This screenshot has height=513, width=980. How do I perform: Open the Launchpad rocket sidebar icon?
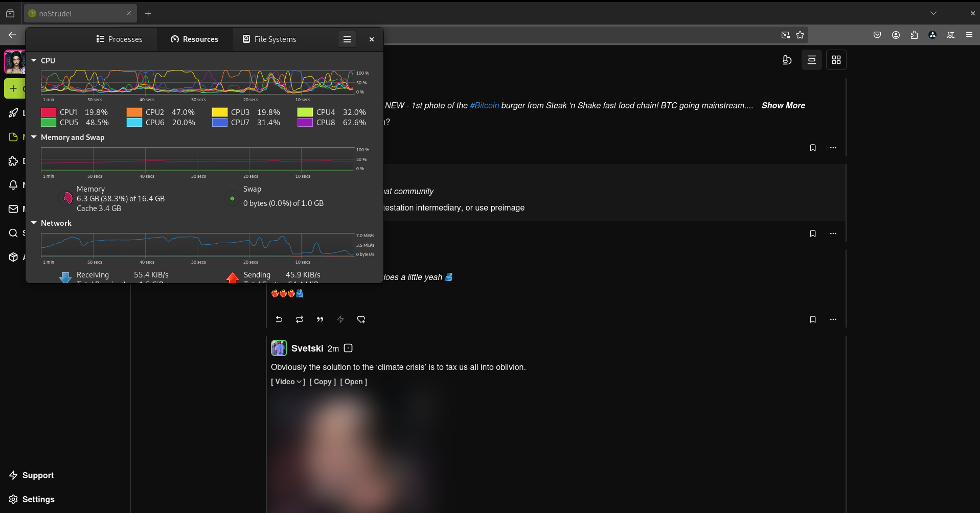(x=13, y=113)
